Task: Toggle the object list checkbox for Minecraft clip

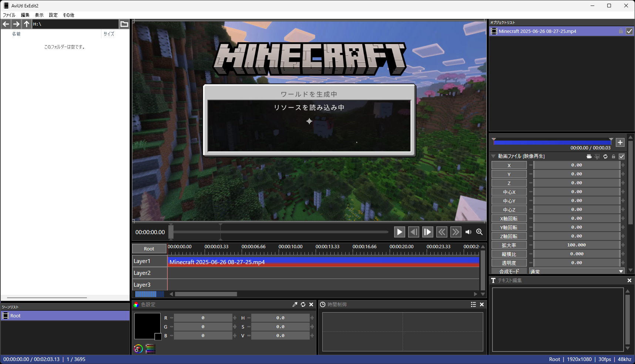Action: [x=629, y=31]
